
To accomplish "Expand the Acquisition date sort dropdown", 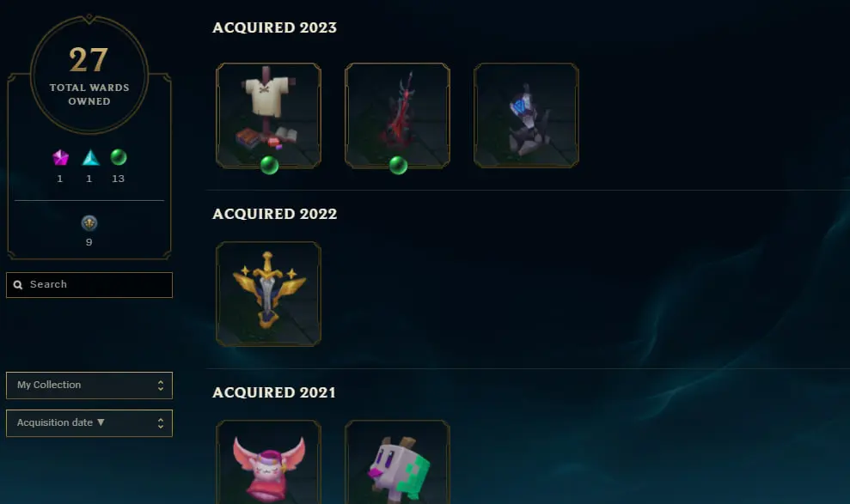I will click(89, 423).
